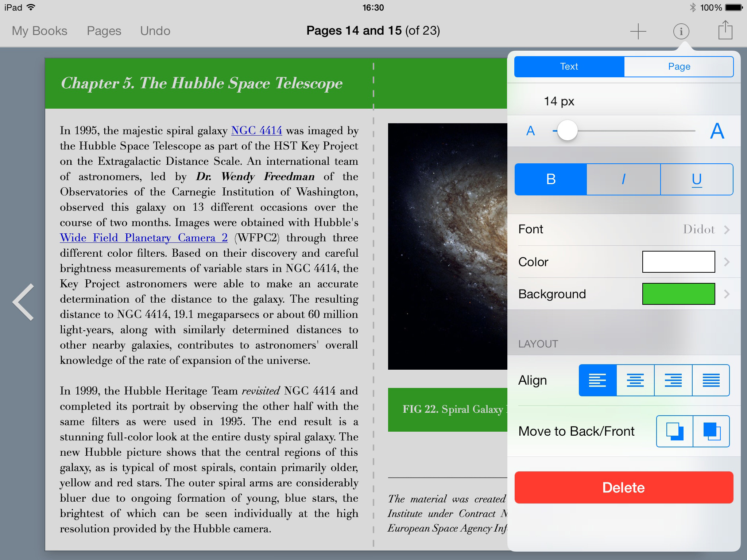Image resolution: width=747 pixels, height=560 pixels.
Task: Toggle bold formatting
Action: click(551, 179)
